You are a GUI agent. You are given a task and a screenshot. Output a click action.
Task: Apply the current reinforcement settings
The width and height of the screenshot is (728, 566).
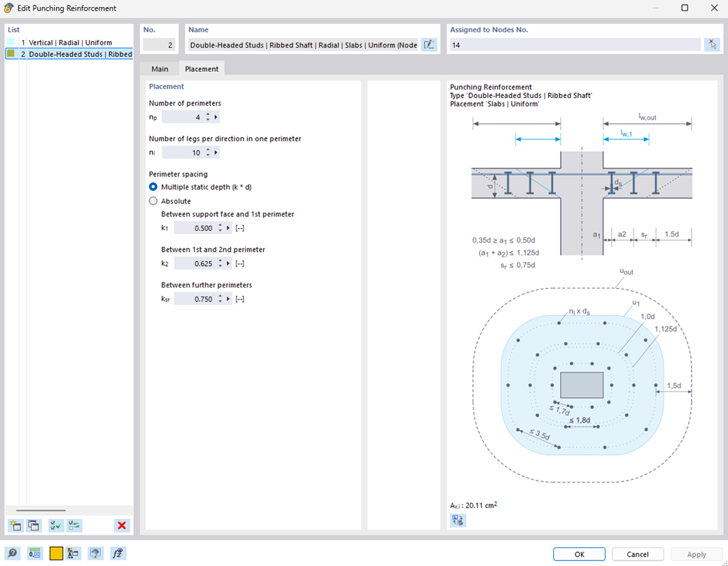[696, 553]
